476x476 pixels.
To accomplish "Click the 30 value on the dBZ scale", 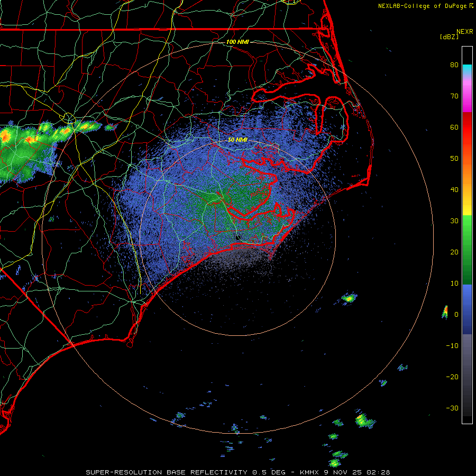I will coord(454,221).
